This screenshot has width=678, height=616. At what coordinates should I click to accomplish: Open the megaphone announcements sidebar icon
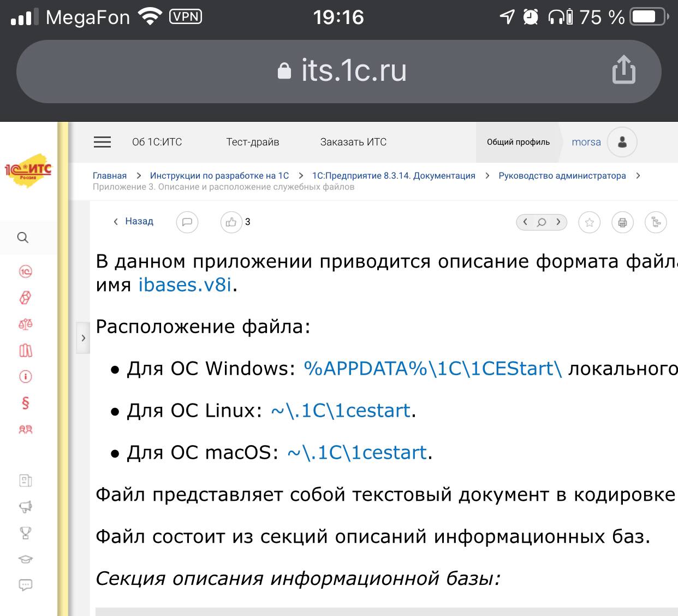[26, 507]
